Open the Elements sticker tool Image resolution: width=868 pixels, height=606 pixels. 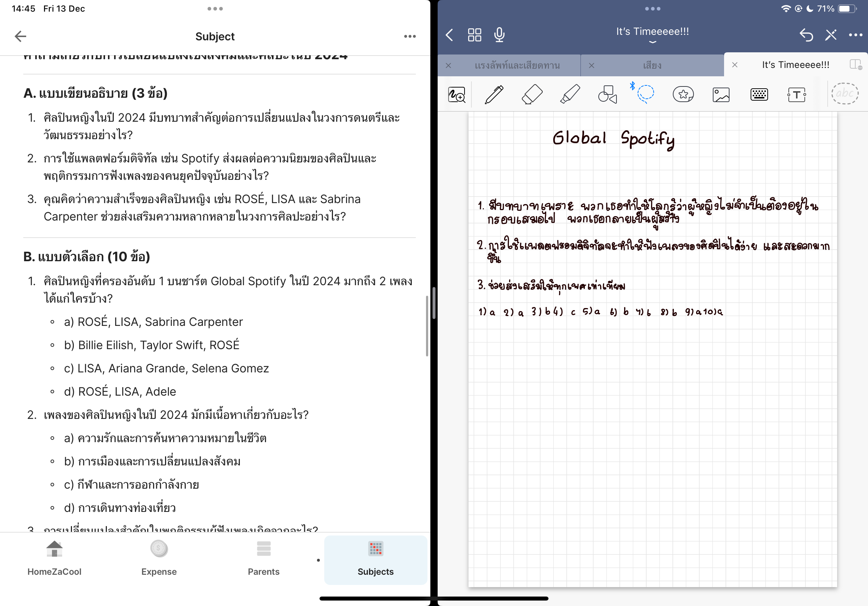pos(683,94)
